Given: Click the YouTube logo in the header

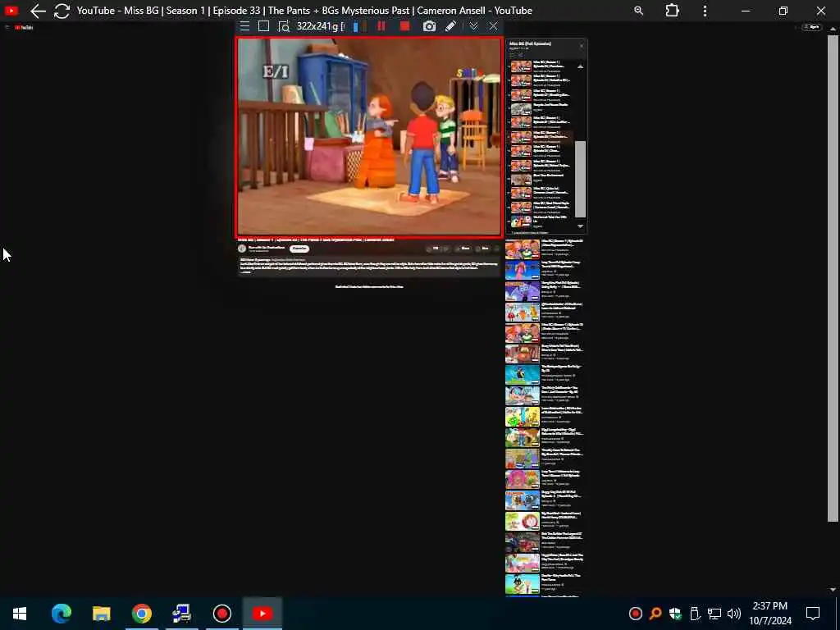Looking at the screenshot, I should [x=24, y=27].
